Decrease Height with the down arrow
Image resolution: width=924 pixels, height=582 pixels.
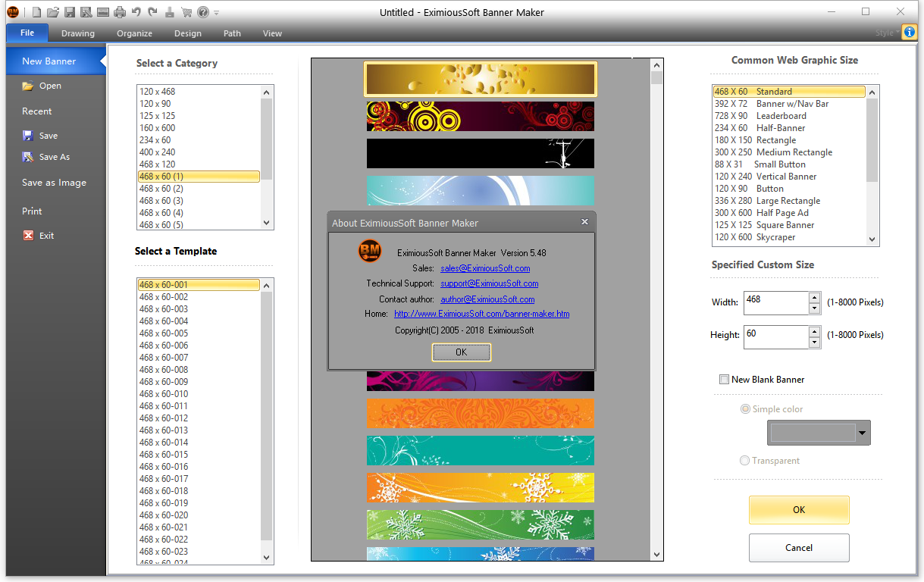click(814, 342)
